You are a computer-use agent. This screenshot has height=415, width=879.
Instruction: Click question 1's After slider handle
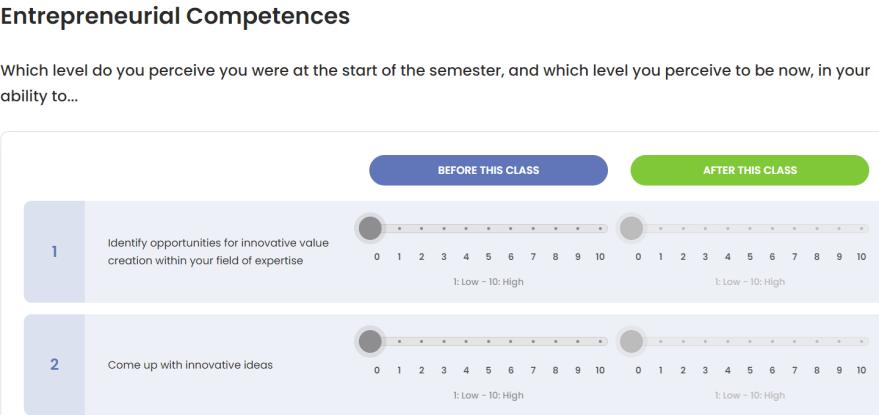coord(632,228)
